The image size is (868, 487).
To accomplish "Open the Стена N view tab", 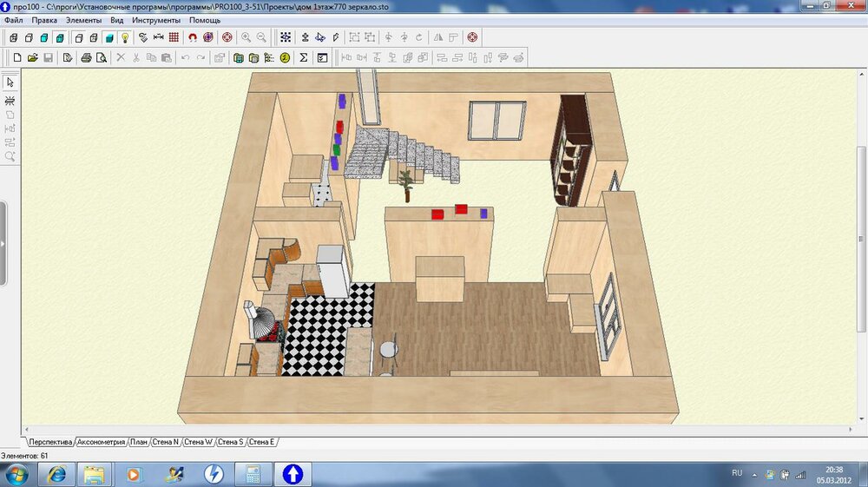I will (x=165, y=442).
